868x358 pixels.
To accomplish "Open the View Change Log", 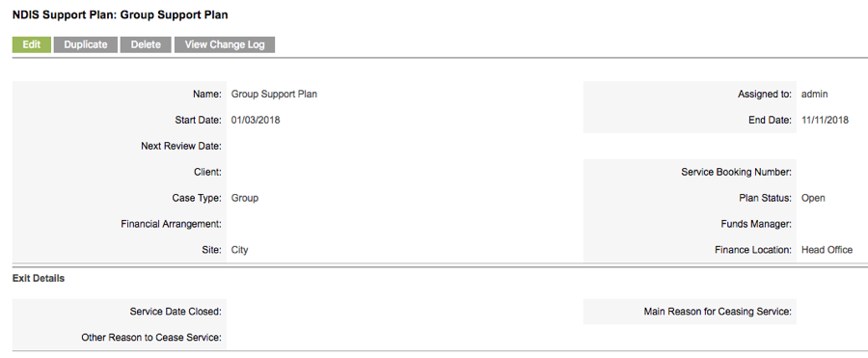I will 225,45.
